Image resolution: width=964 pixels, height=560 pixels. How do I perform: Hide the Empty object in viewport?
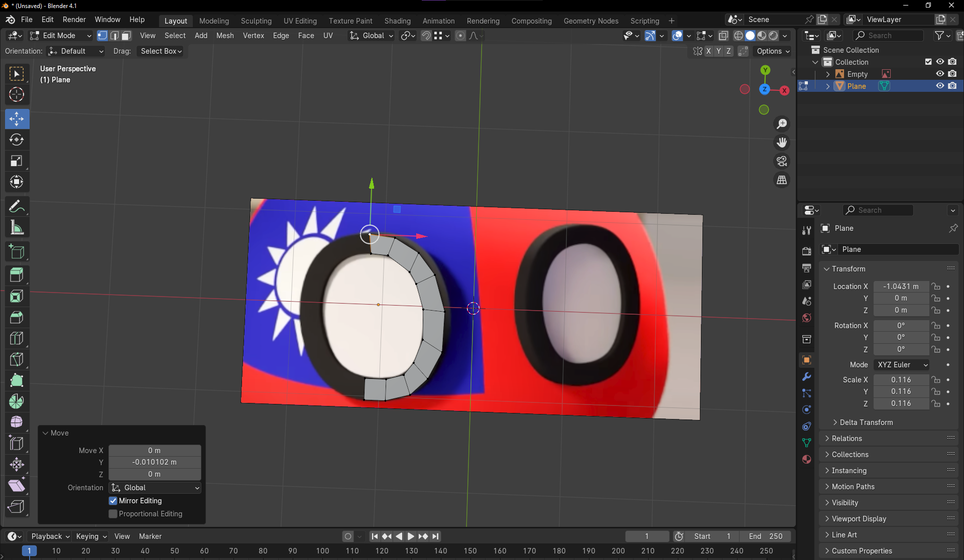[940, 74]
